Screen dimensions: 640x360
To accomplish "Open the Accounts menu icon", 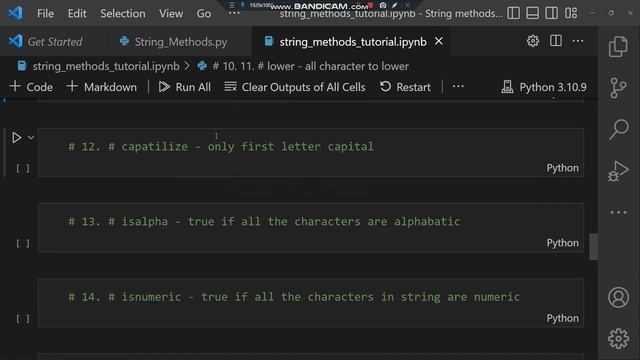I will (x=618, y=297).
